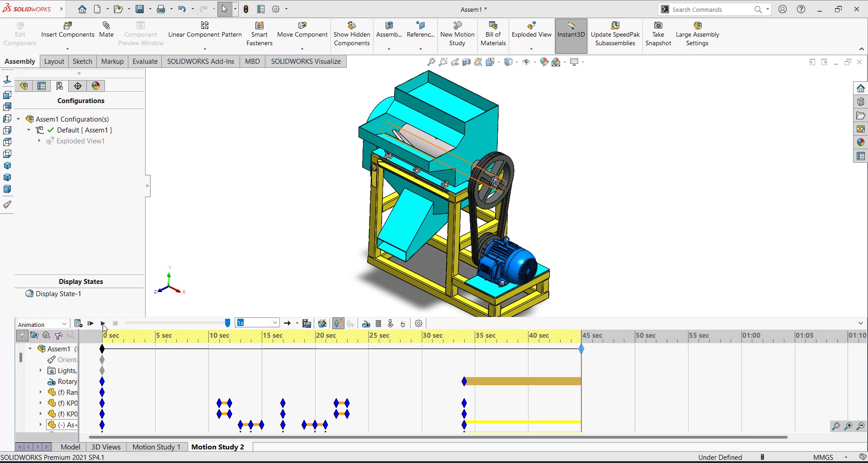Image resolution: width=868 pixels, height=463 pixels.
Task: Click SOLIDWORKS Resources home icon
Action: pyautogui.click(x=860, y=88)
